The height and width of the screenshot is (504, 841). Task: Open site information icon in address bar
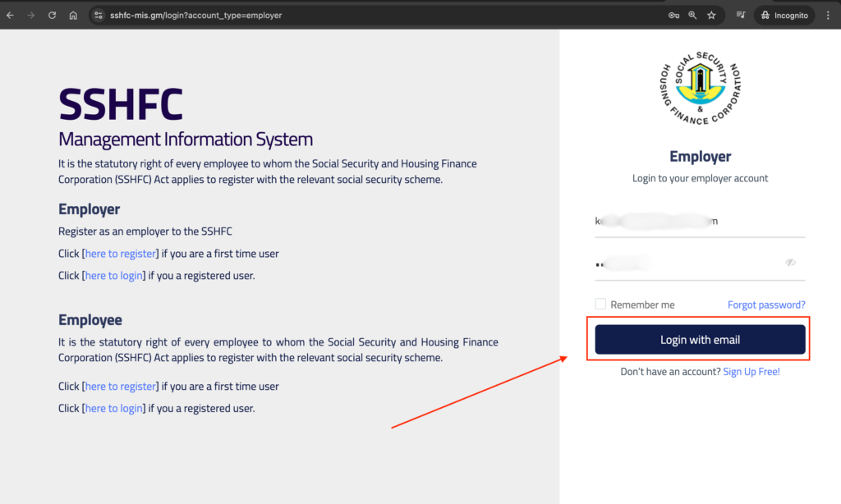point(98,15)
